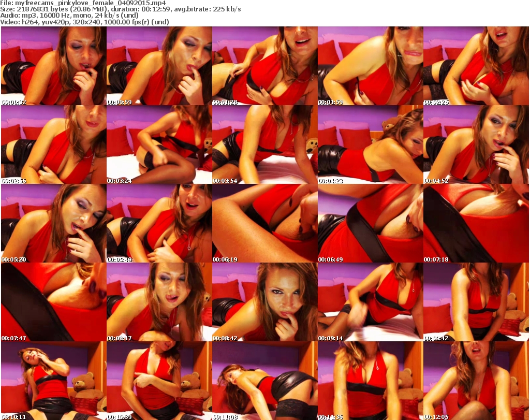This screenshot has width=530, height=420.
Task: Select the frame stamped 00:06:49
Action: point(371,223)
